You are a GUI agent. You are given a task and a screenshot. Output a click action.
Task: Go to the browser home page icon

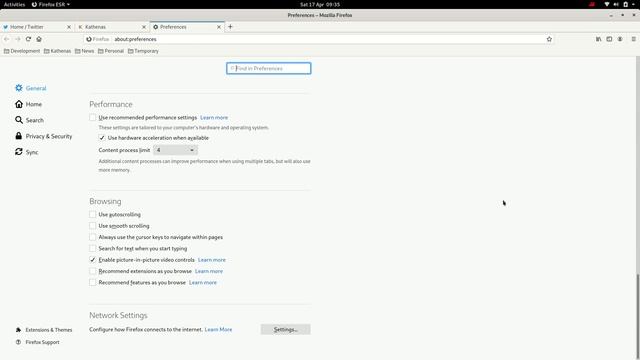point(39,39)
